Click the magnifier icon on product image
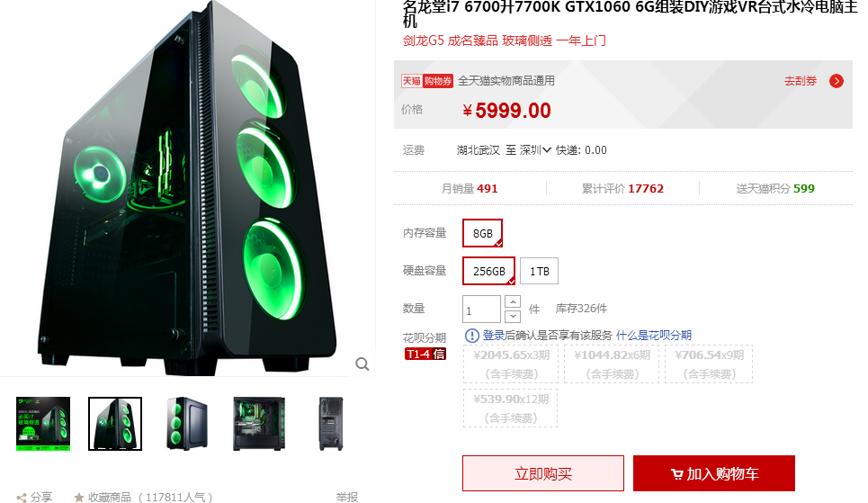868x503 pixels. click(362, 364)
